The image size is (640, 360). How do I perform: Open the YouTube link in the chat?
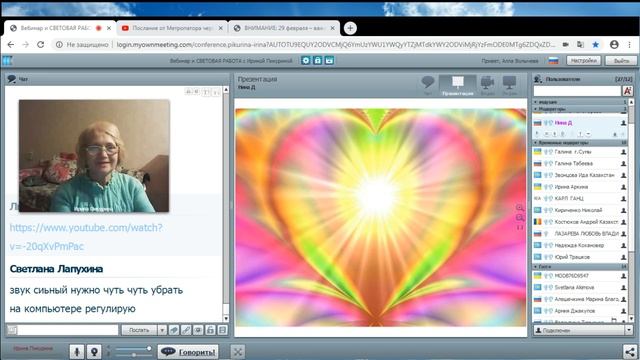click(86, 237)
